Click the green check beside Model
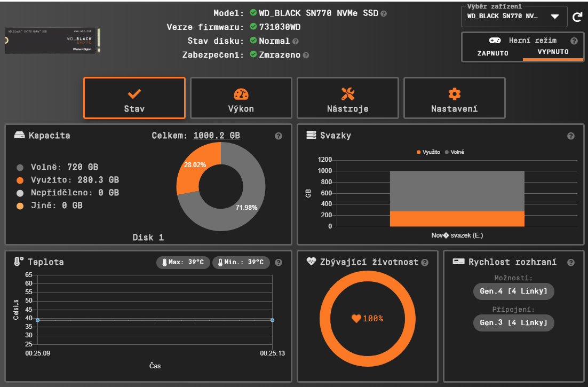588x387 pixels. tap(253, 12)
